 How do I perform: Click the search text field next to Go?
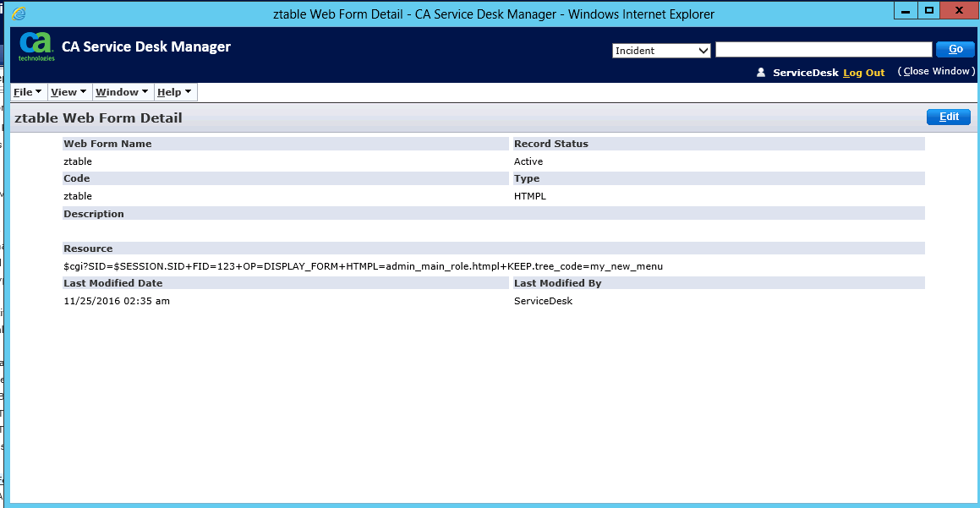pyautogui.click(x=824, y=51)
